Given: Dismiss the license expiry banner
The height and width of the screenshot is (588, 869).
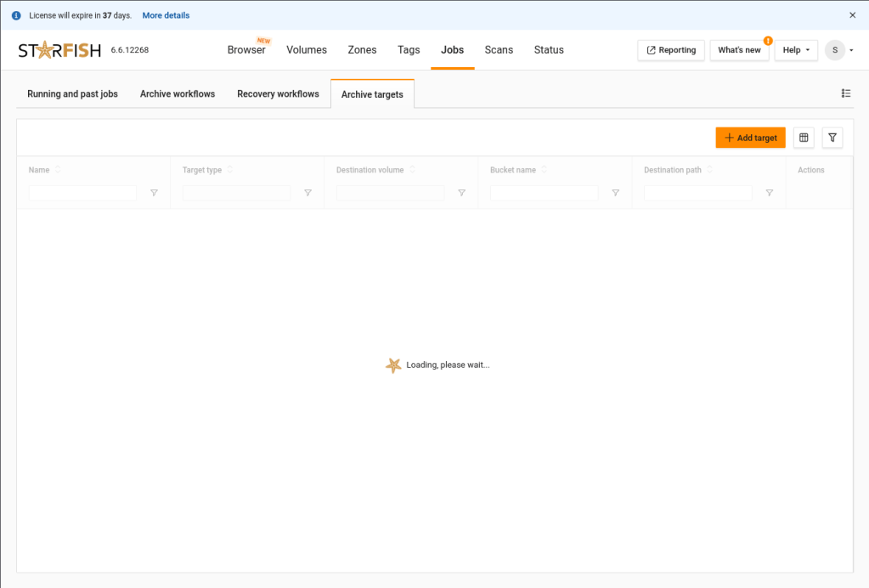Looking at the screenshot, I should [x=853, y=15].
